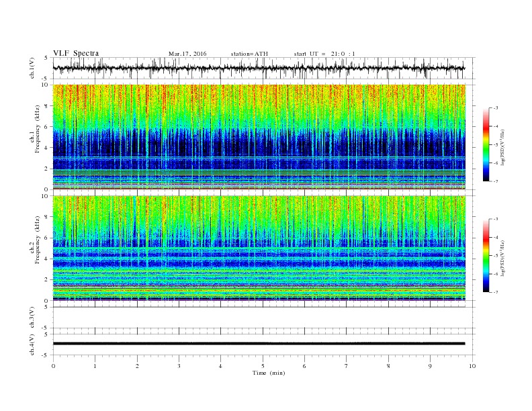
Task: Click the thick ch.4 voltage trace
Action: (259, 344)
